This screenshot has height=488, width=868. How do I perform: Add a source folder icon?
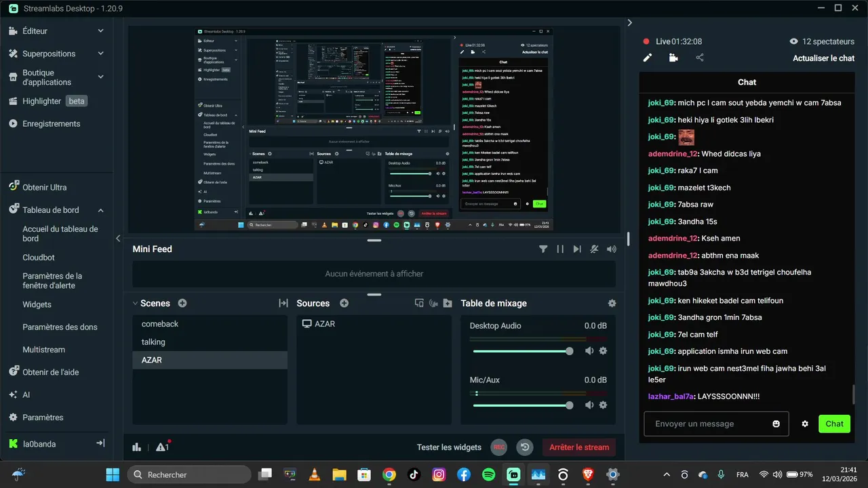pyautogui.click(x=448, y=304)
